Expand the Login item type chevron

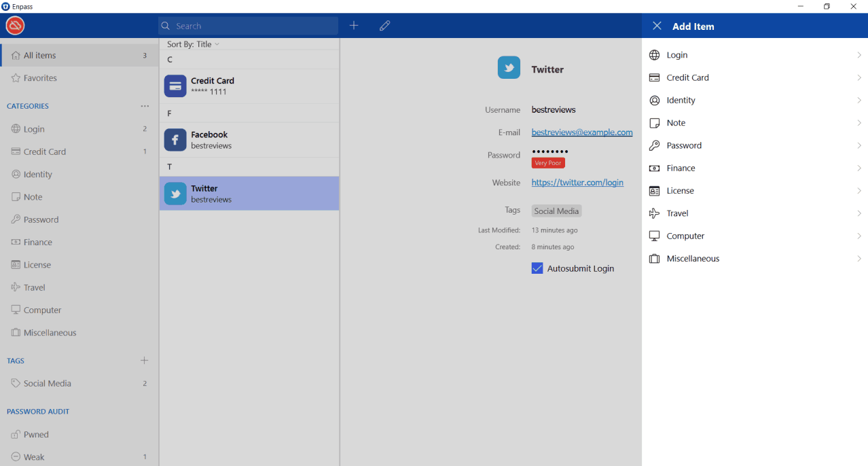(858, 55)
